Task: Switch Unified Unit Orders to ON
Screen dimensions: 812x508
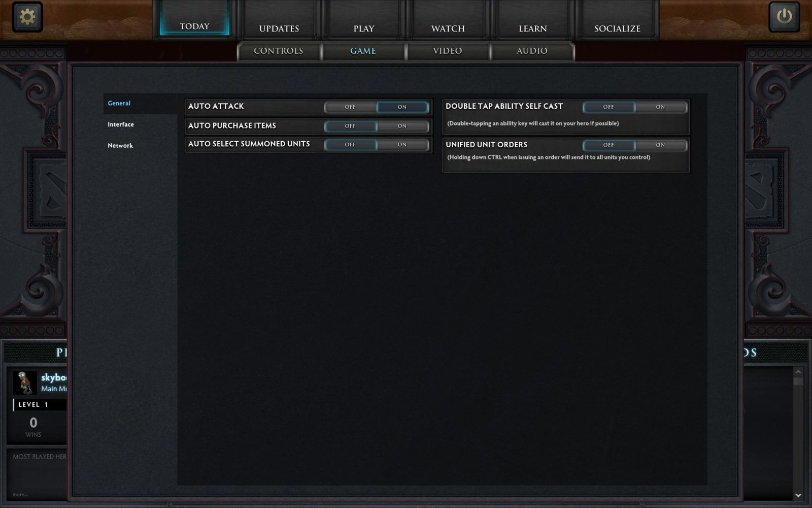Action: pyautogui.click(x=660, y=145)
